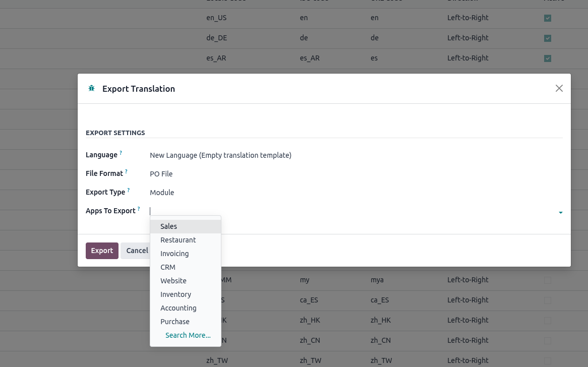Click the help tooltip icon beside Language
588x367 pixels.
[121, 153]
